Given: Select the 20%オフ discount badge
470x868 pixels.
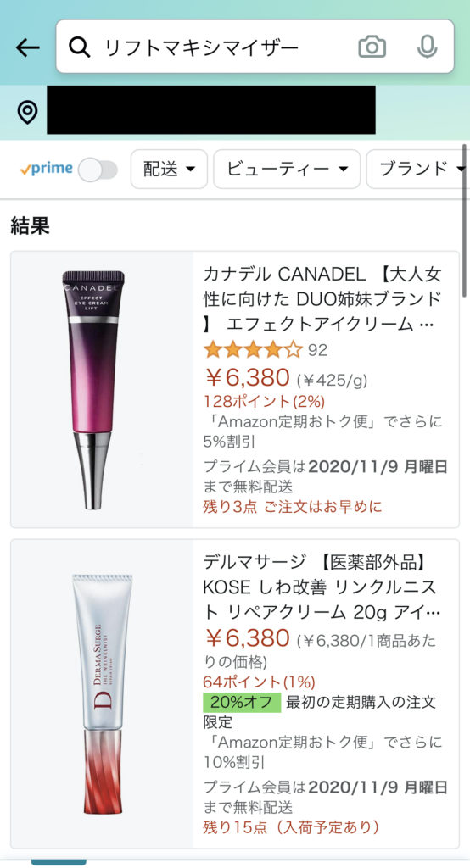Looking at the screenshot, I should tap(242, 702).
